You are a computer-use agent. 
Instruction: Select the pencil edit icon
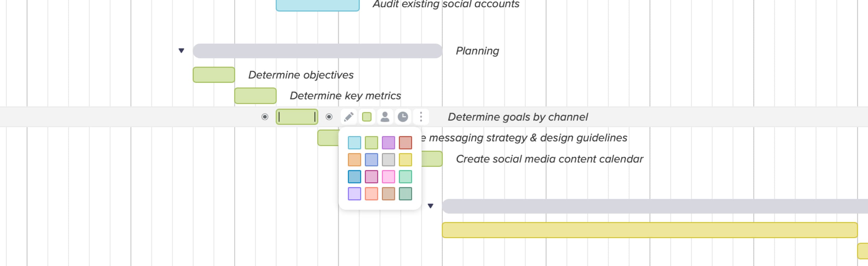tap(349, 117)
